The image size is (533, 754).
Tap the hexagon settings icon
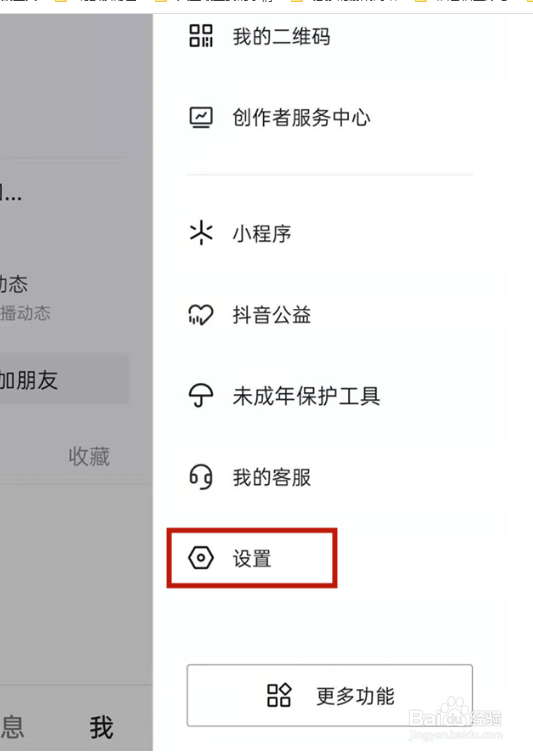pyautogui.click(x=201, y=558)
